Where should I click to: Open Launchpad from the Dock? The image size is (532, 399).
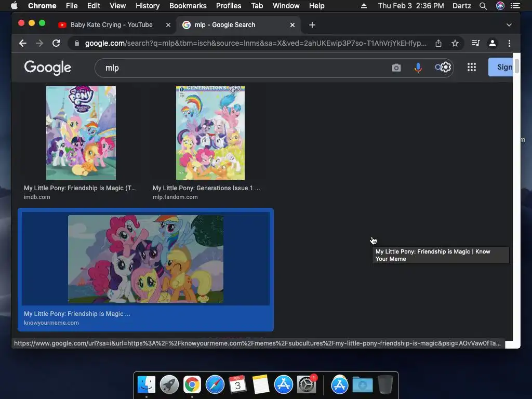tap(169, 384)
